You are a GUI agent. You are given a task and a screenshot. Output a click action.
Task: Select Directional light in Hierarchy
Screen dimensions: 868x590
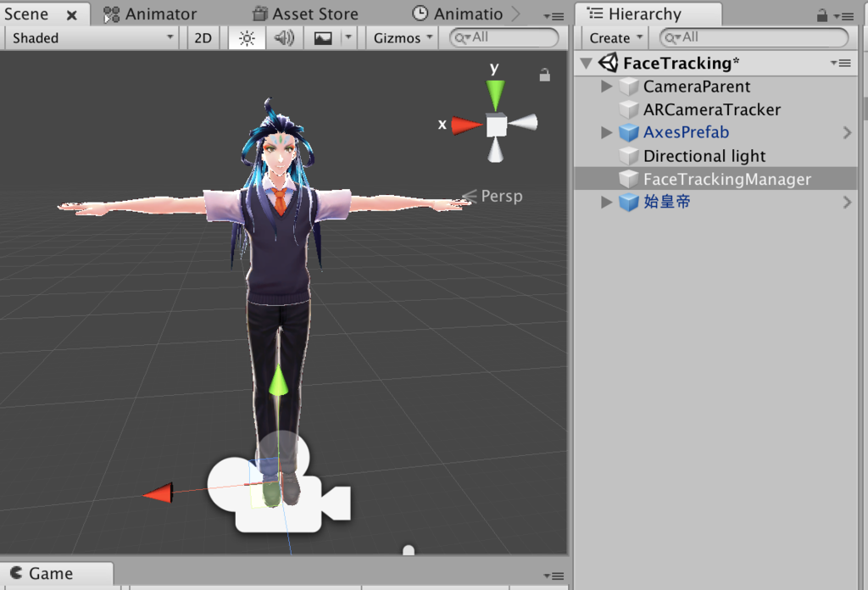pyautogui.click(x=704, y=156)
